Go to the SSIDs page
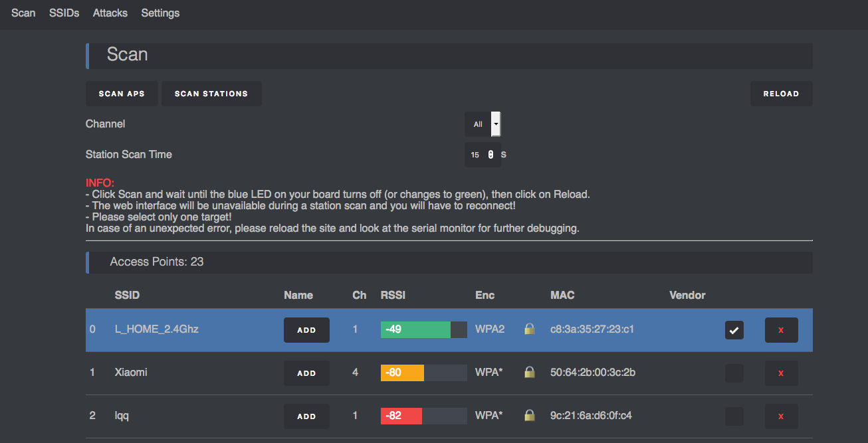 coord(64,13)
